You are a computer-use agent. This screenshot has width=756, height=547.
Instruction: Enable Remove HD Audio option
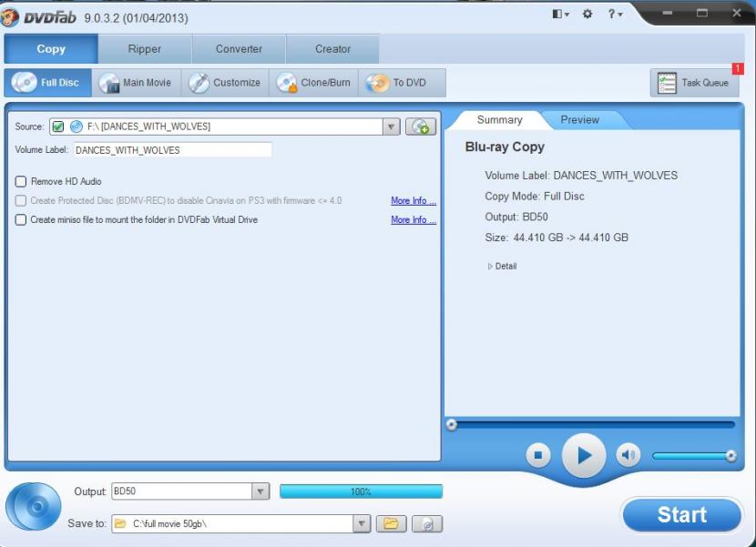(21, 182)
